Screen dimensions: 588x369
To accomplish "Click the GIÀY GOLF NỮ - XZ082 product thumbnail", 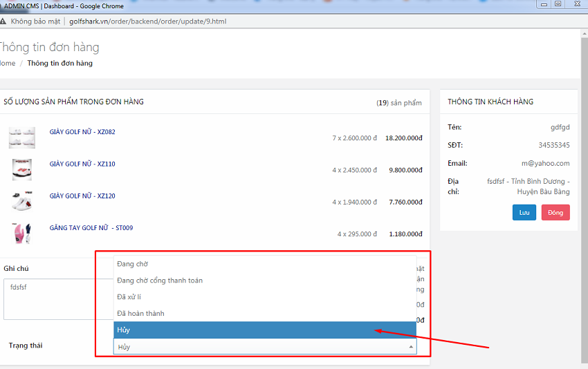I will (22, 137).
